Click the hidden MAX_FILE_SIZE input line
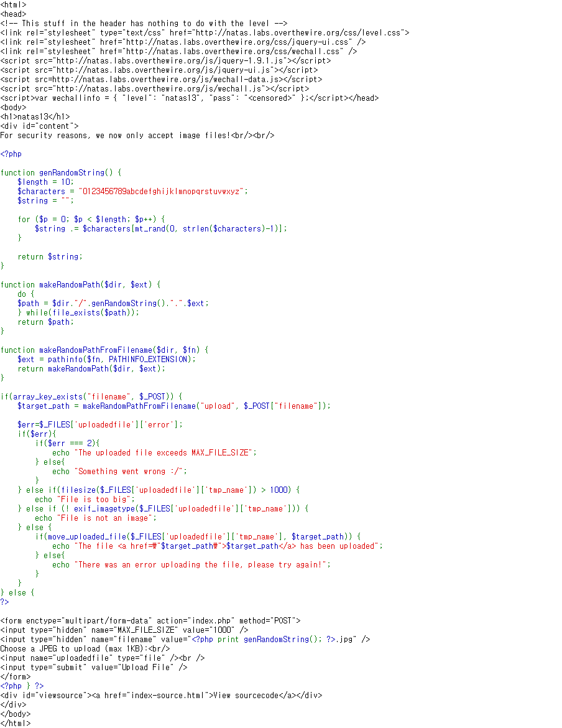 tap(124, 630)
